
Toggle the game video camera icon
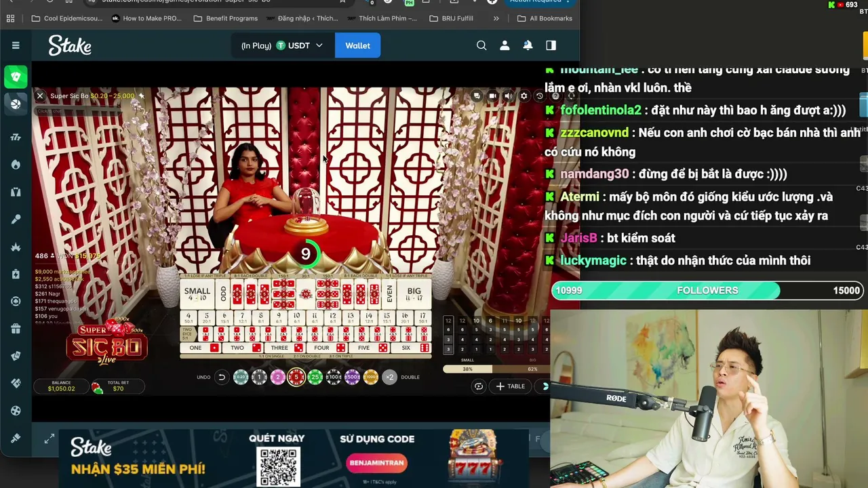coord(492,96)
